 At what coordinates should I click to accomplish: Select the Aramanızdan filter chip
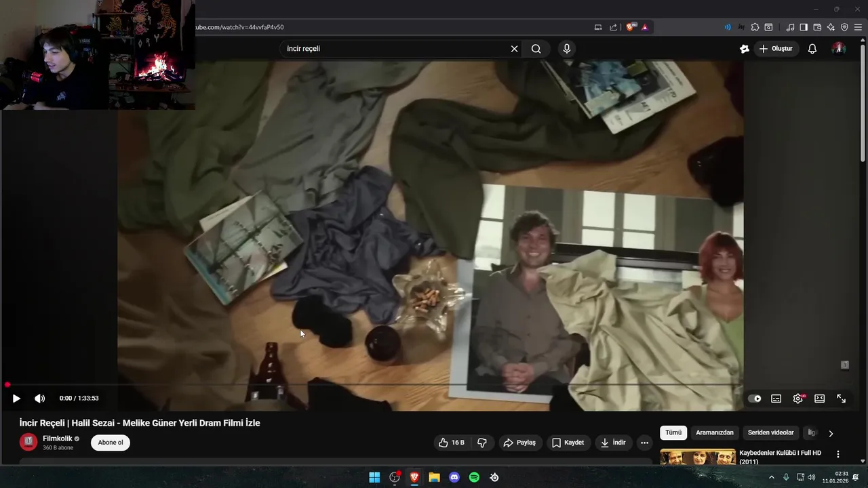[715, 432]
